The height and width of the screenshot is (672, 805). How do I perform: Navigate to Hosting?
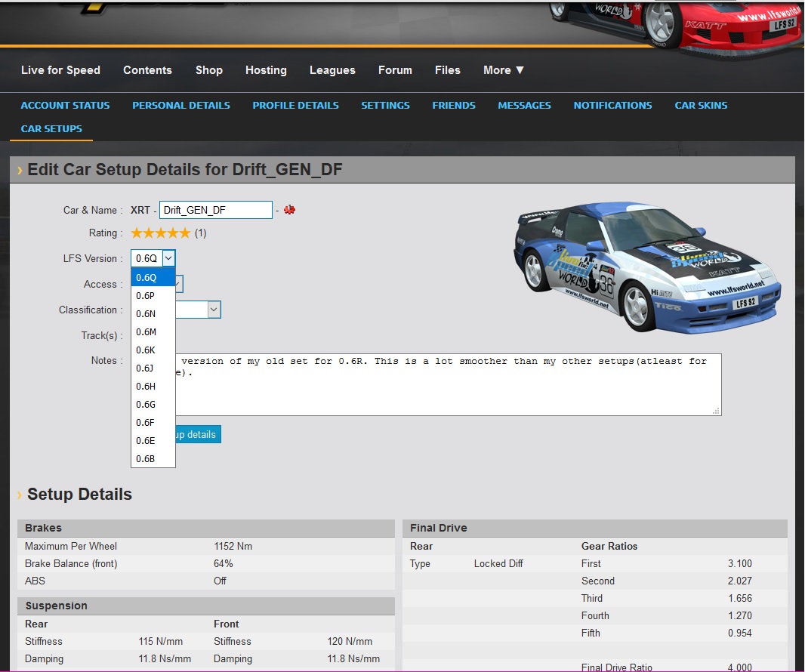click(x=266, y=69)
